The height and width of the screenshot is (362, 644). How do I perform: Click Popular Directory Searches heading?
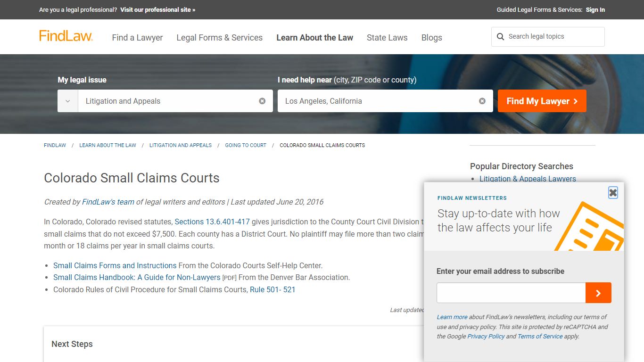click(521, 166)
